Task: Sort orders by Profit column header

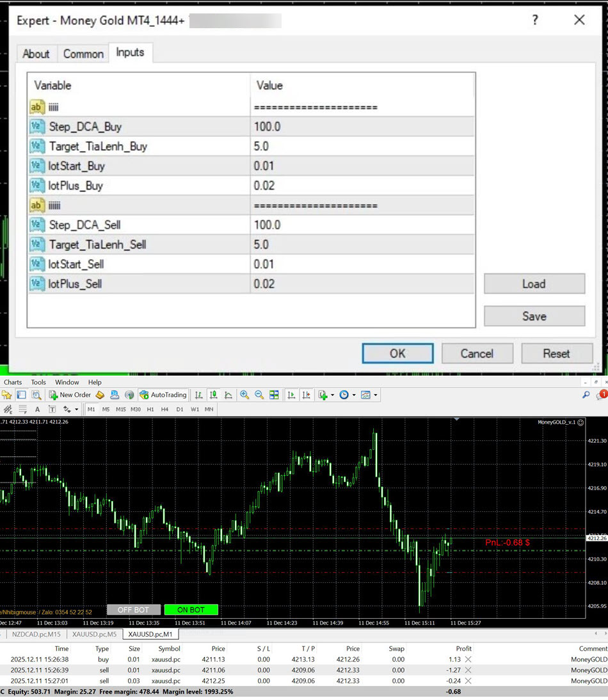Action: 463,649
